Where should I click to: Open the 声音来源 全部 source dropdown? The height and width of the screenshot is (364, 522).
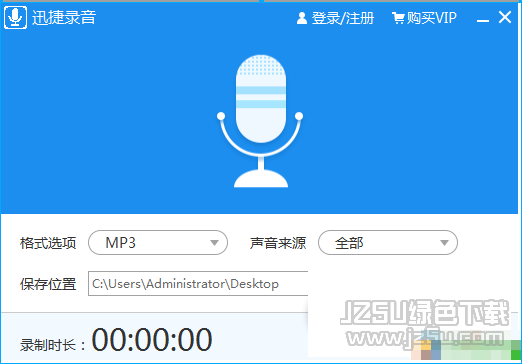(x=388, y=243)
